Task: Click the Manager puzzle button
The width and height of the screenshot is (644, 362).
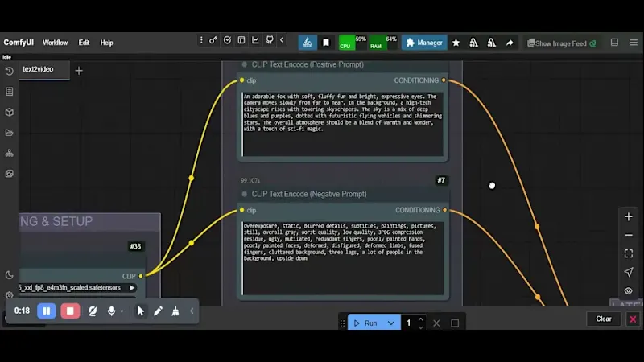Action: (424, 43)
